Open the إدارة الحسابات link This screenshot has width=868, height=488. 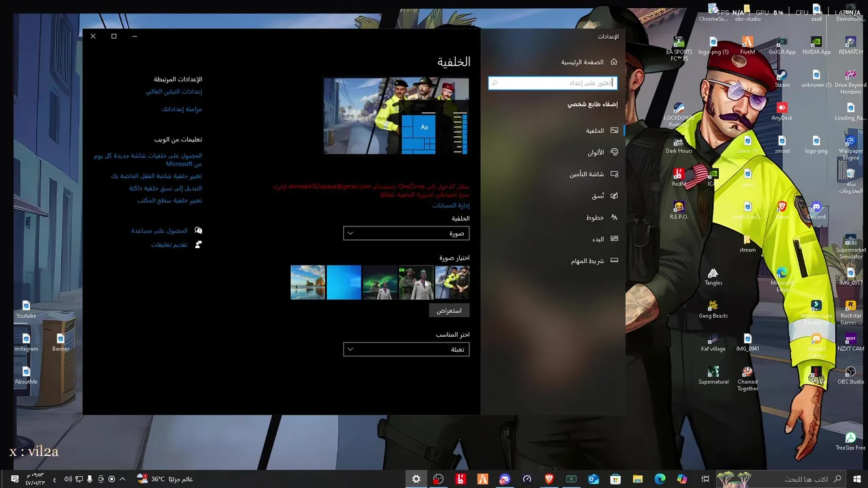[x=451, y=205]
